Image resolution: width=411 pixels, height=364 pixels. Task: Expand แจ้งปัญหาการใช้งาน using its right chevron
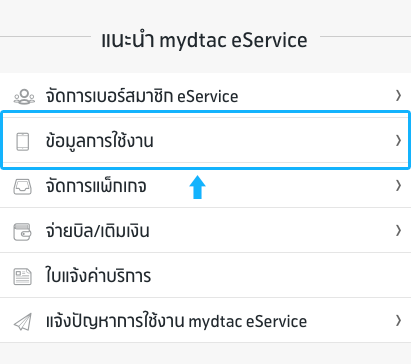pos(398,321)
